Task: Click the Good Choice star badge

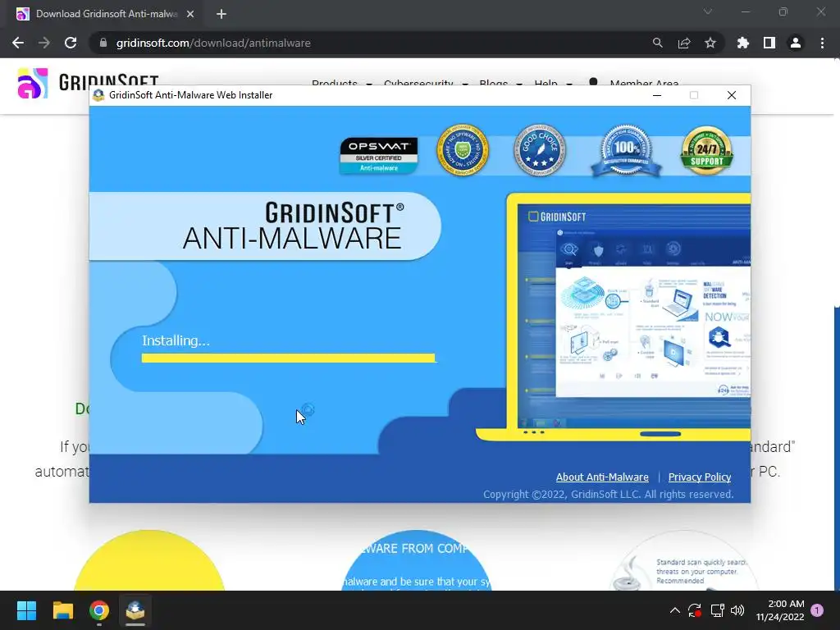Action: coord(540,150)
